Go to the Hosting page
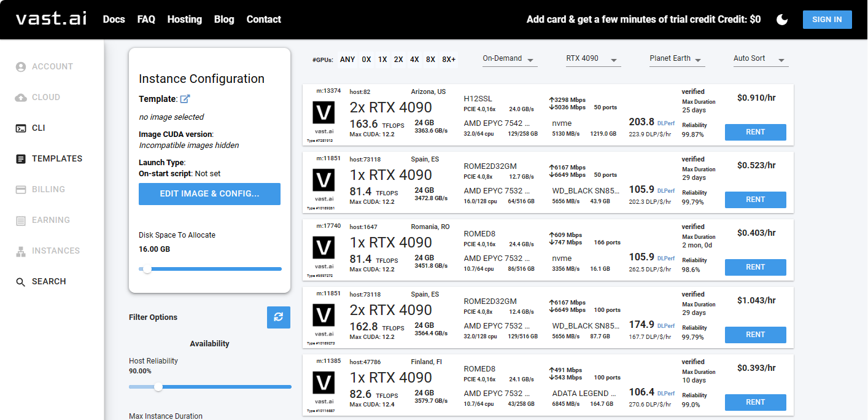Image resolution: width=868 pixels, height=420 pixels. click(184, 20)
